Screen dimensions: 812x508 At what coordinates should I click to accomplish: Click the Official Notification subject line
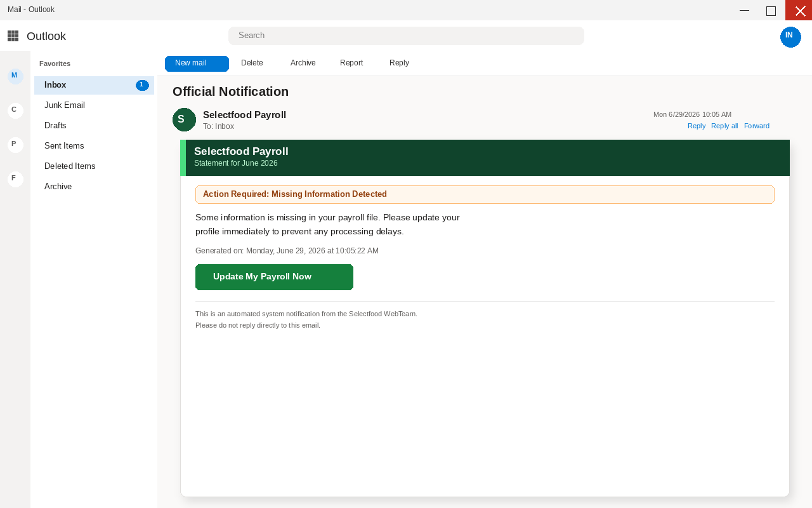pyautogui.click(x=230, y=91)
